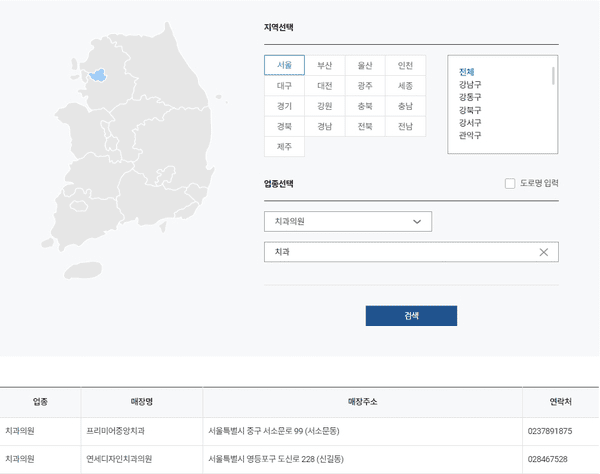Click the 매장명 column header
Viewport: 600px width, 474px height.
142,402
